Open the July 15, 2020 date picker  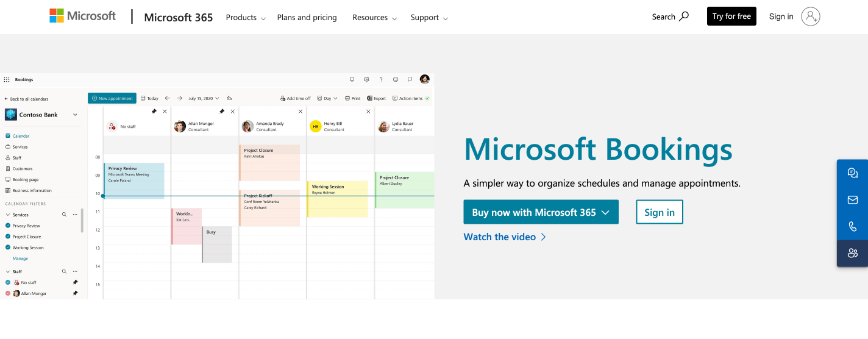click(x=204, y=98)
